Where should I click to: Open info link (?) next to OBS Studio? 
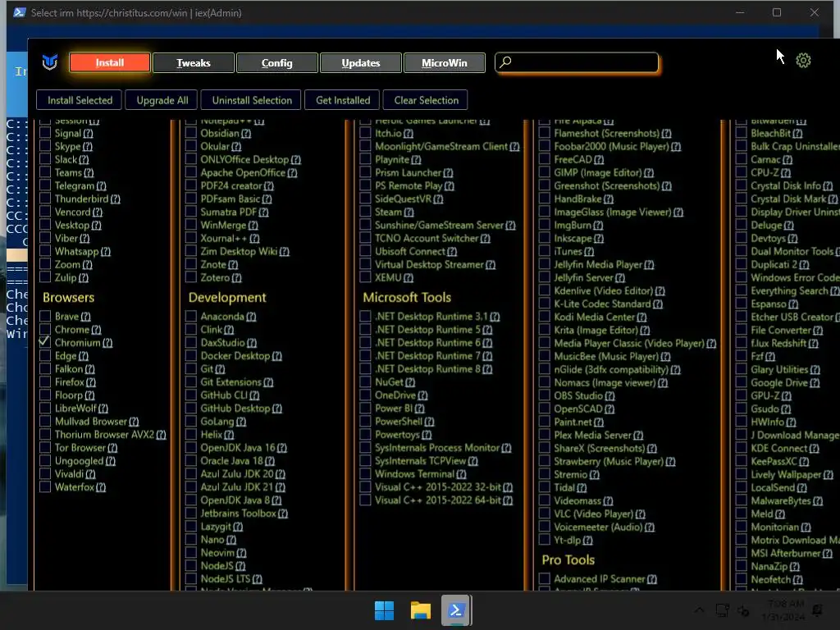point(609,396)
